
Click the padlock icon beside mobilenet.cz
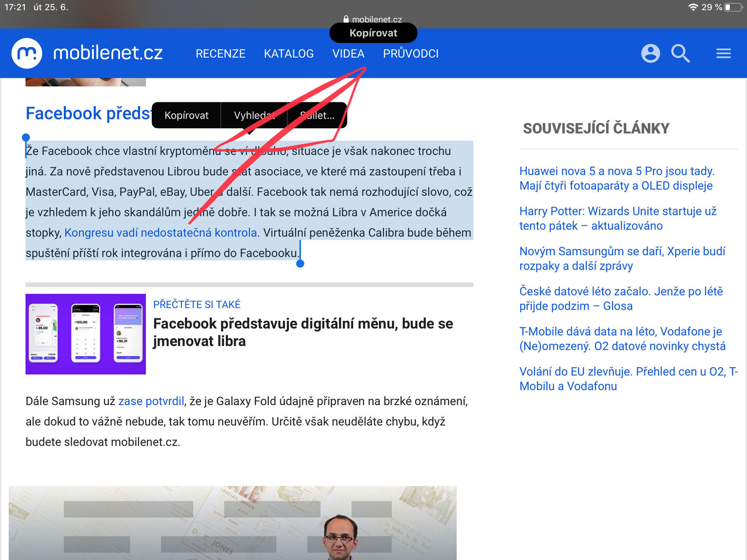345,19
